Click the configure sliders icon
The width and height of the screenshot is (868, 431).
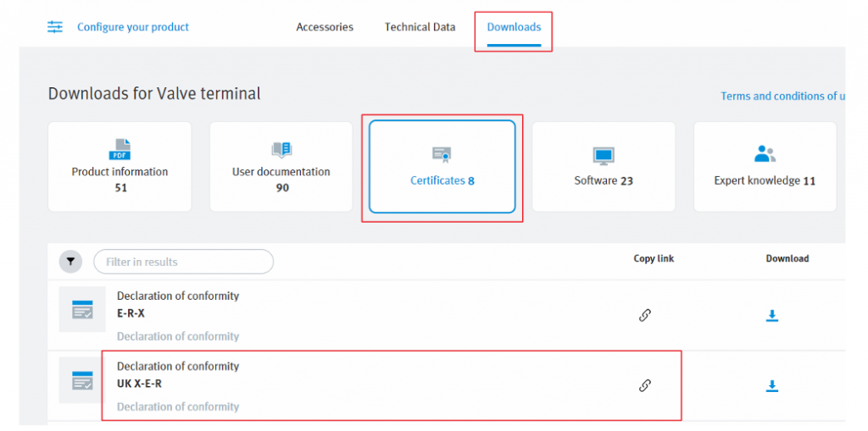[55, 26]
